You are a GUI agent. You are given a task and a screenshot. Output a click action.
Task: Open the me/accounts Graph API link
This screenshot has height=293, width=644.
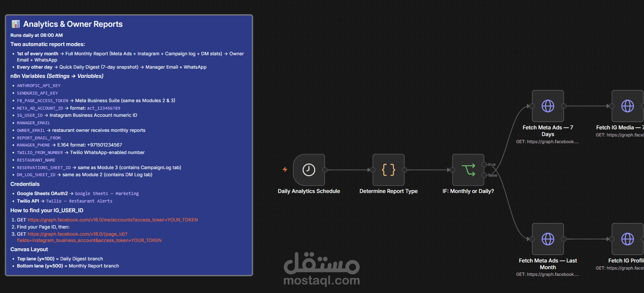[113, 220]
